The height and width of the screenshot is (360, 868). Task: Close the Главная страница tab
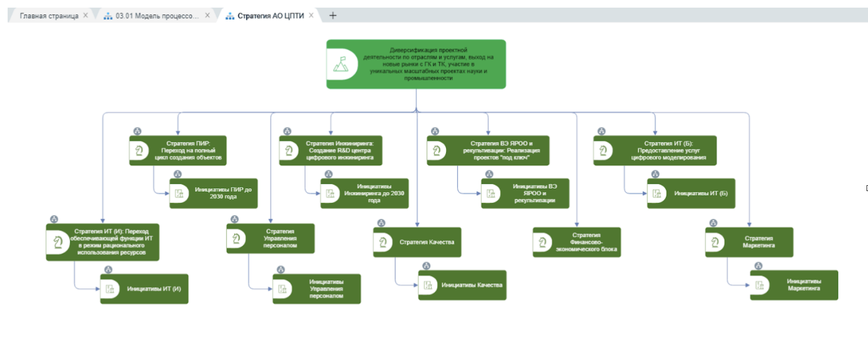click(85, 15)
